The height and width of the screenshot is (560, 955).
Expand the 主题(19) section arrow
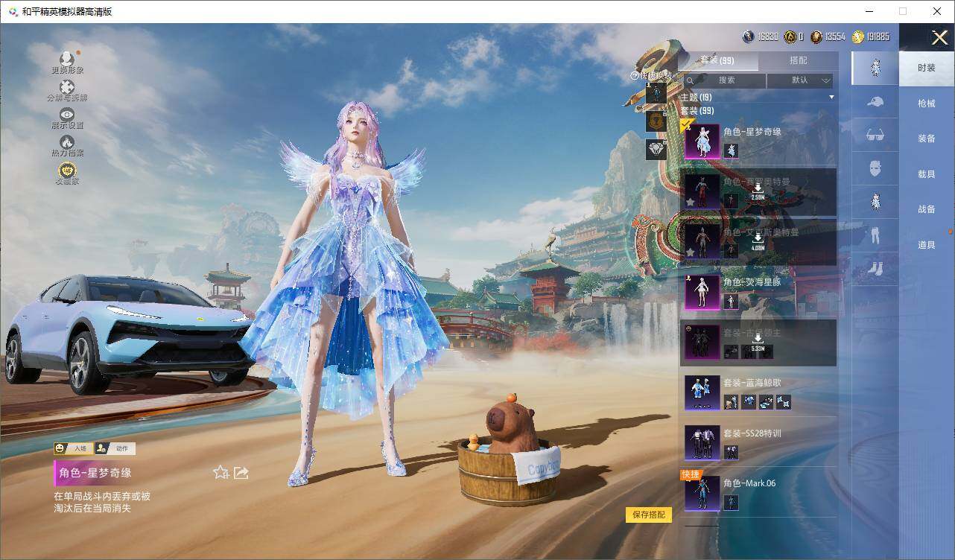[831, 98]
